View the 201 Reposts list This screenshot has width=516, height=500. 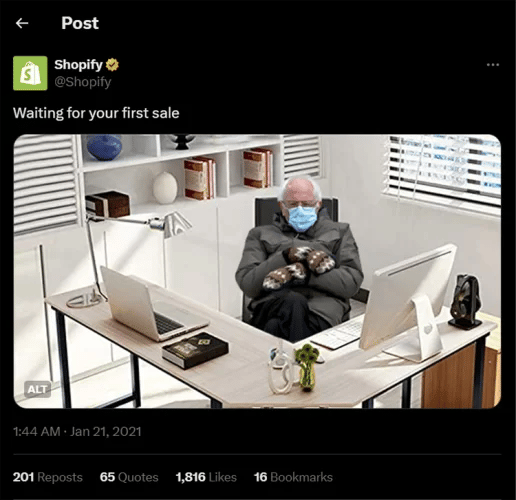[48, 477]
